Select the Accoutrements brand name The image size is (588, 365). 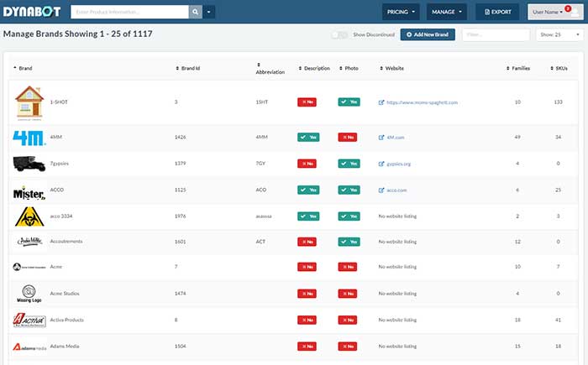(66, 242)
